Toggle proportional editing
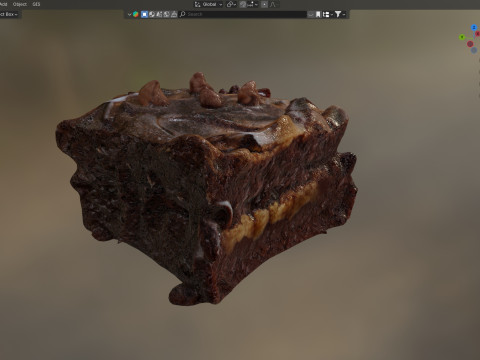 pos(264,4)
